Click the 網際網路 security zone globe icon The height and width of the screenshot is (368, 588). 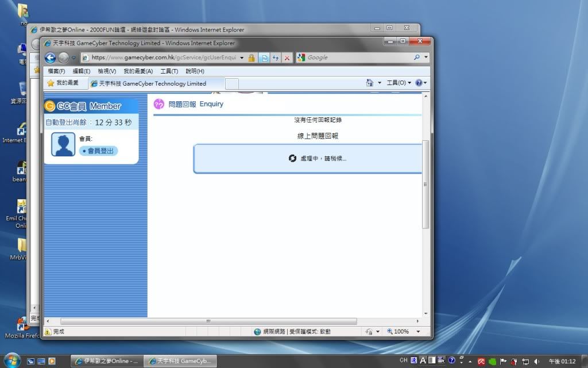(x=257, y=332)
